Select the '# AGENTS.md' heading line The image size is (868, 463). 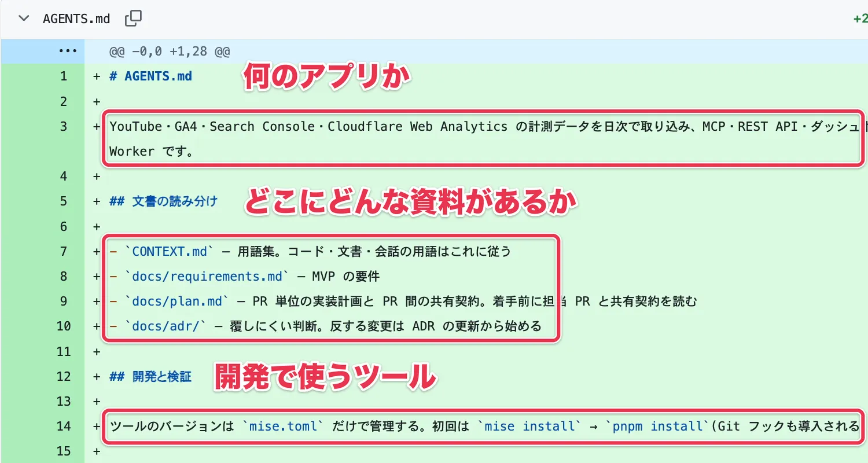tap(150, 76)
